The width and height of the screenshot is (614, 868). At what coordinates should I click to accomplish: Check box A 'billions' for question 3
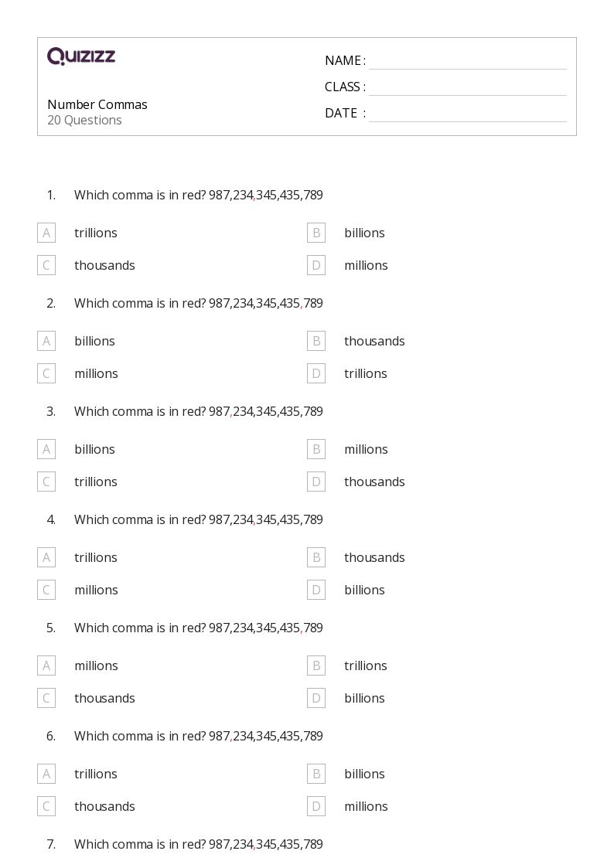point(46,449)
